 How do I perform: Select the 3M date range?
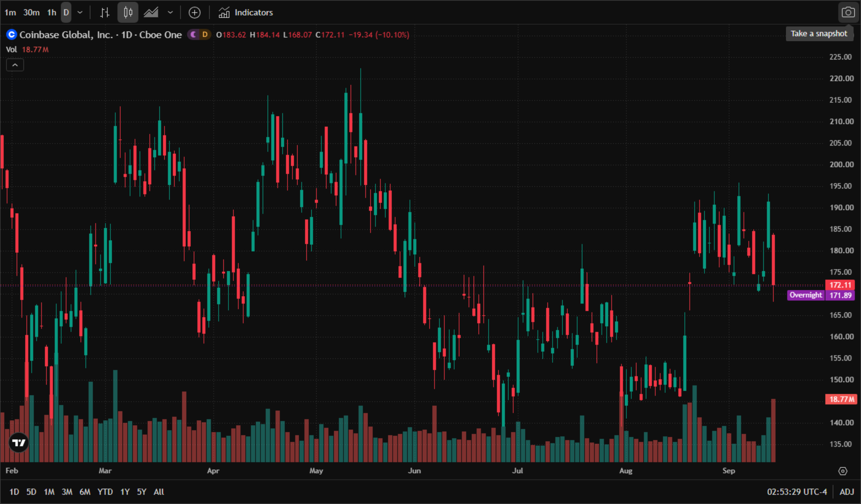pyautogui.click(x=67, y=492)
